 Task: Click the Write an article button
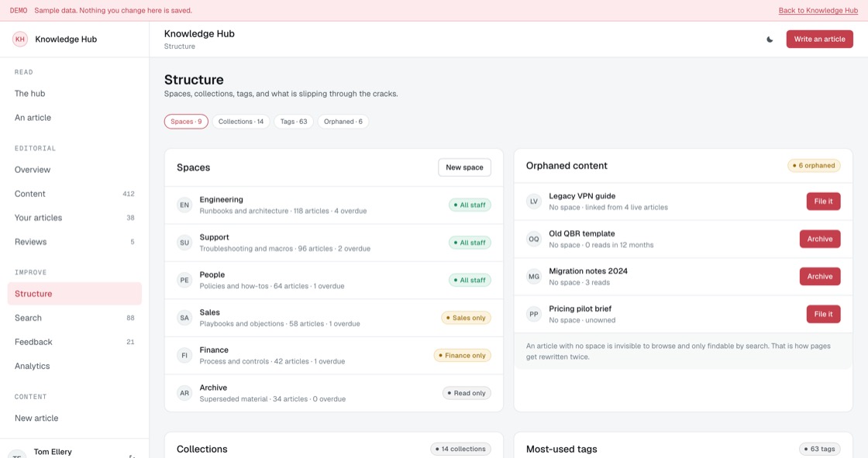pyautogui.click(x=819, y=40)
